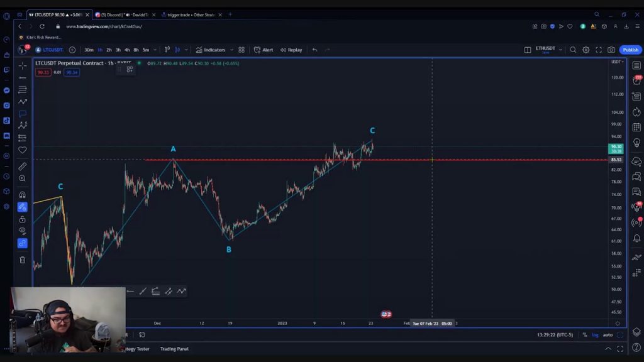Toggle auto scale on price axis
Viewport: 644px width, 362px height.
click(x=608, y=335)
